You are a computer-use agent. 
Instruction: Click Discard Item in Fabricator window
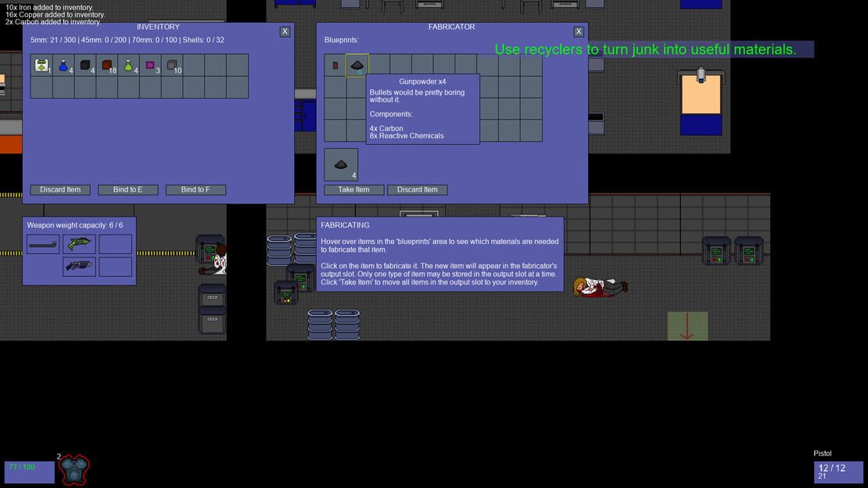coord(418,190)
